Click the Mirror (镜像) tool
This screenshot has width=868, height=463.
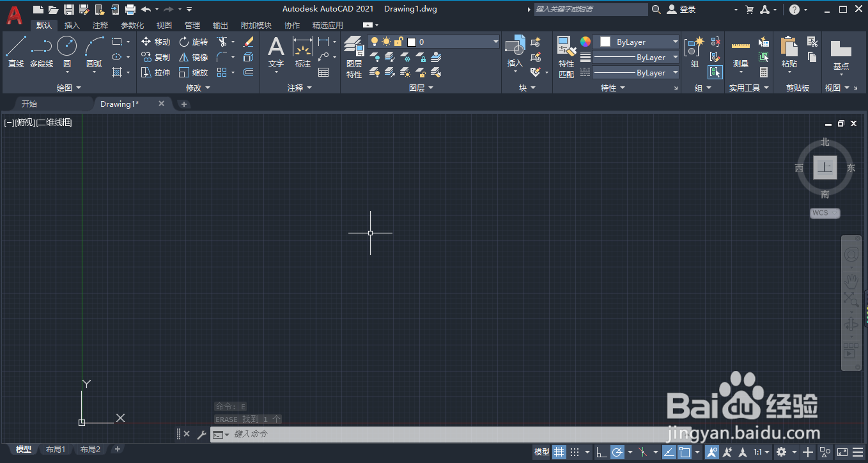click(194, 57)
